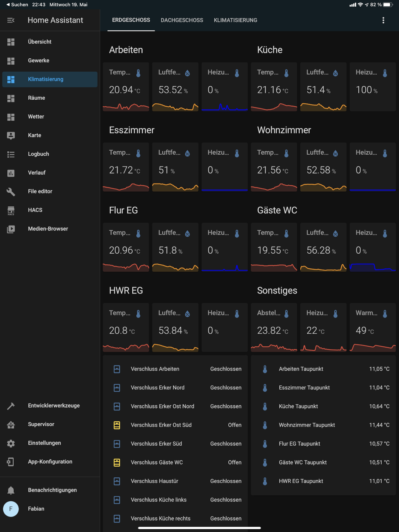Click the File editor wrench icon

pyautogui.click(x=11, y=191)
